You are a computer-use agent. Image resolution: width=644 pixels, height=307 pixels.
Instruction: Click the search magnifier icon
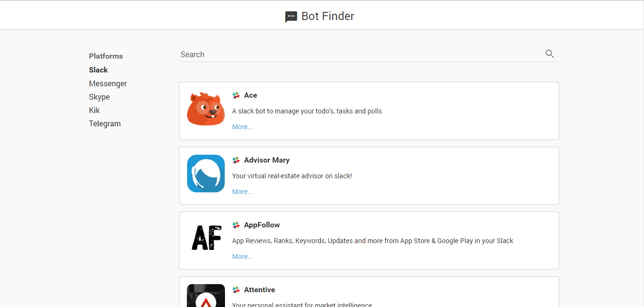[x=549, y=54]
